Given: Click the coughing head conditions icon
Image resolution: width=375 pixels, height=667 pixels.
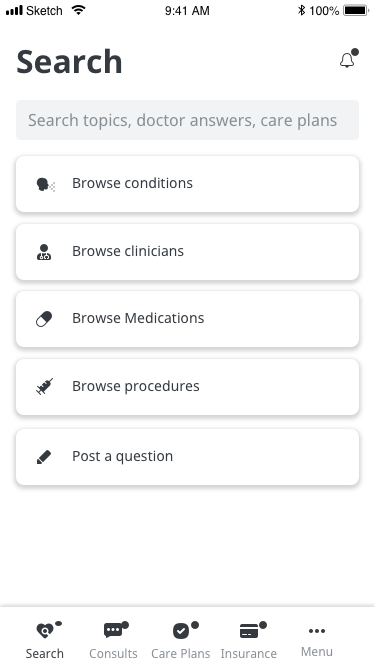Looking at the screenshot, I should pyautogui.click(x=45, y=185).
